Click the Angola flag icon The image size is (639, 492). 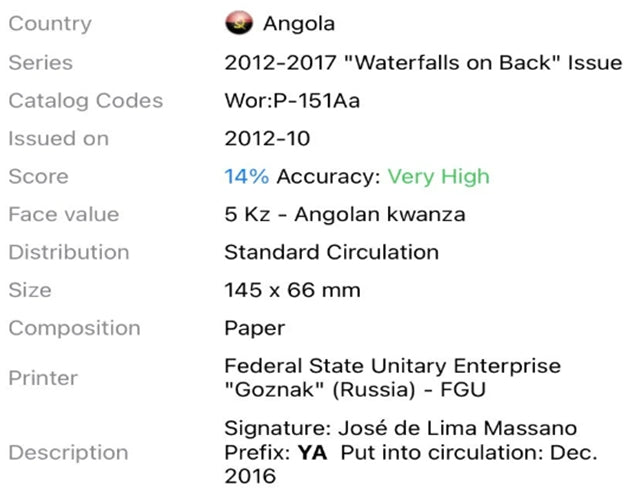[x=239, y=23]
